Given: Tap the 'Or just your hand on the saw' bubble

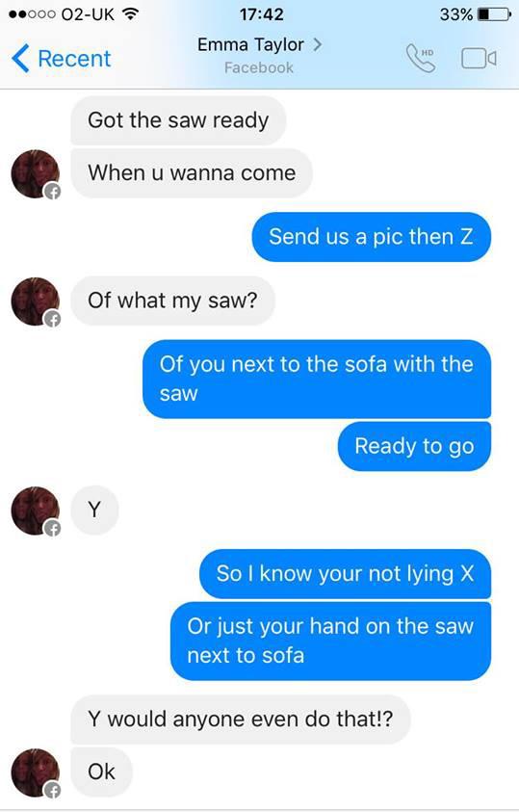Looking at the screenshot, I should tap(330, 641).
